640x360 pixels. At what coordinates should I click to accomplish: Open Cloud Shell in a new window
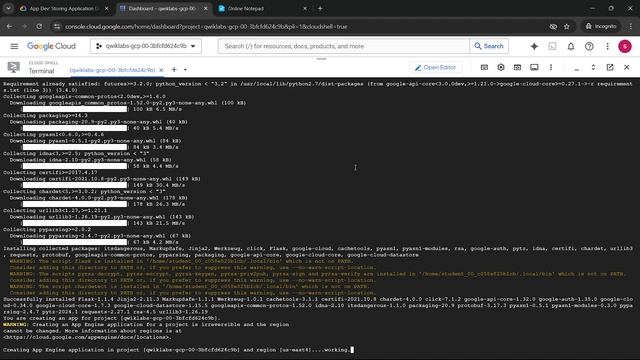(x=610, y=67)
